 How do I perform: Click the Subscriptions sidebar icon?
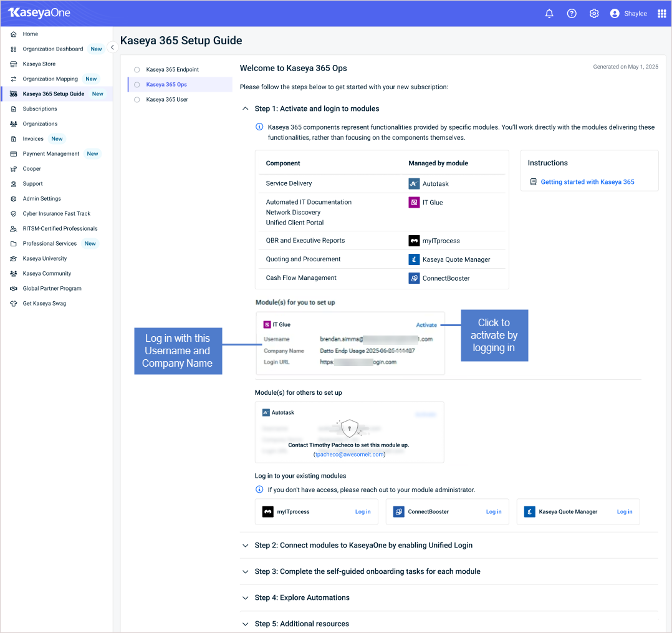point(13,109)
